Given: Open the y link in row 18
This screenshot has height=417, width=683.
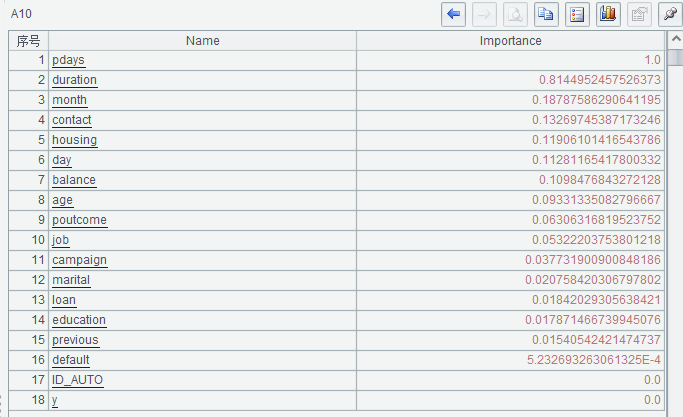Looking at the screenshot, I should tap(54, 401).
